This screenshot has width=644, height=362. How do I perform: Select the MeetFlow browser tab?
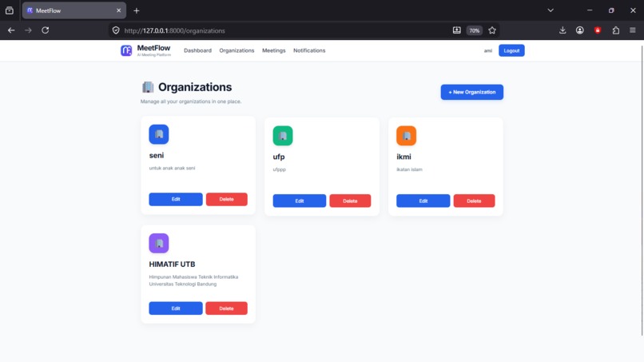pos(74,10)
